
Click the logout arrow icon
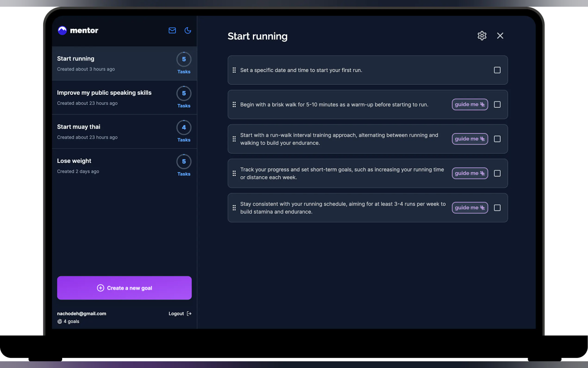coord(189,314)
